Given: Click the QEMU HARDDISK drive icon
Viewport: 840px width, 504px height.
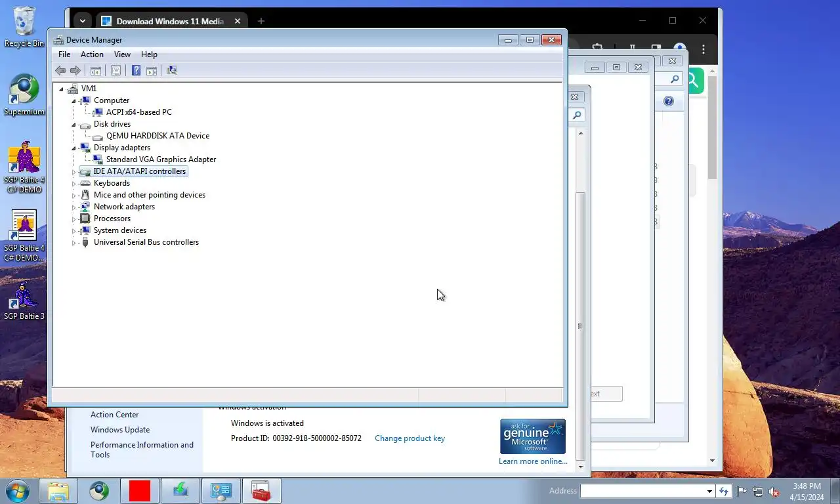Looking at the screenshot, I should (97, 136).
